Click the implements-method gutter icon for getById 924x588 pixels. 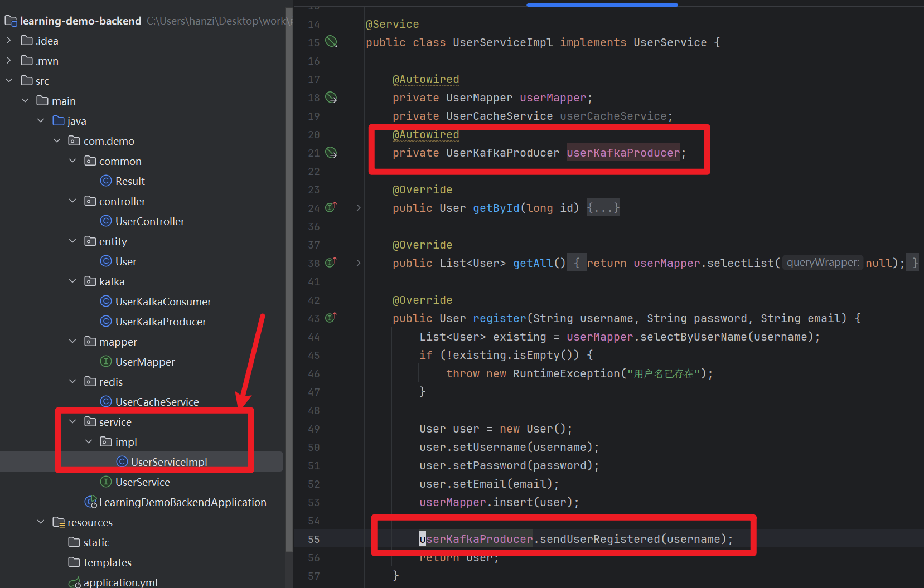pyautogui.click(x=331, y=207)
